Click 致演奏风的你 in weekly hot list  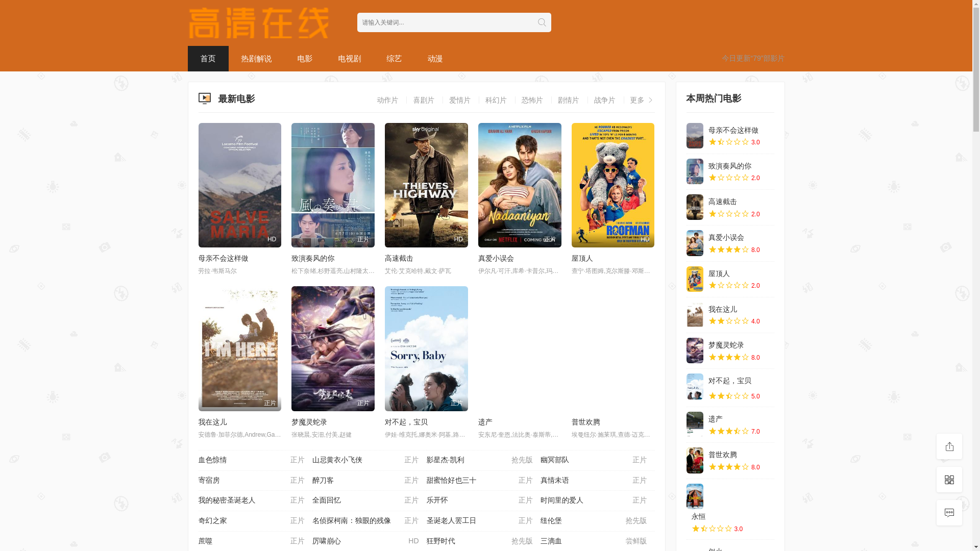coord(730,166)
